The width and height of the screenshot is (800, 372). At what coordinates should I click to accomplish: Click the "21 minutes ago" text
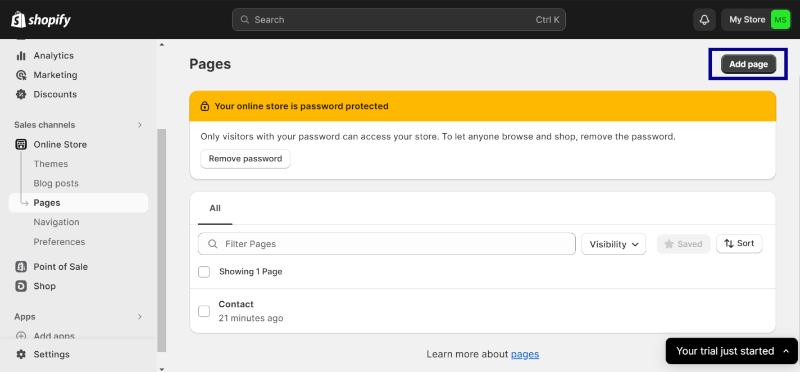coord(251,318)
